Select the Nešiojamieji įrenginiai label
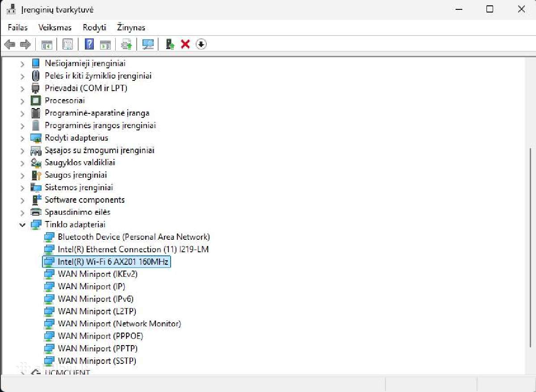Image resolution: width=536 pixels, height=392 pixels. [85, 63]
